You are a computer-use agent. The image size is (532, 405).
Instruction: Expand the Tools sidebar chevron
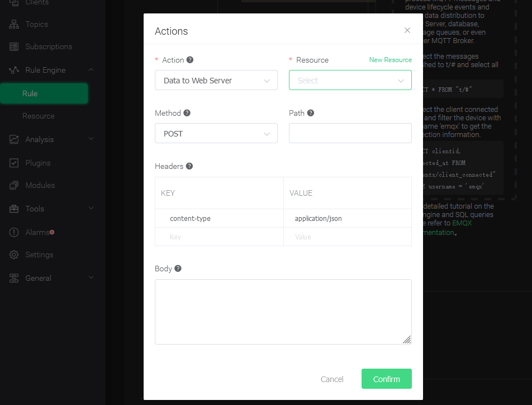pyautogui.click(x=91, y=209)
